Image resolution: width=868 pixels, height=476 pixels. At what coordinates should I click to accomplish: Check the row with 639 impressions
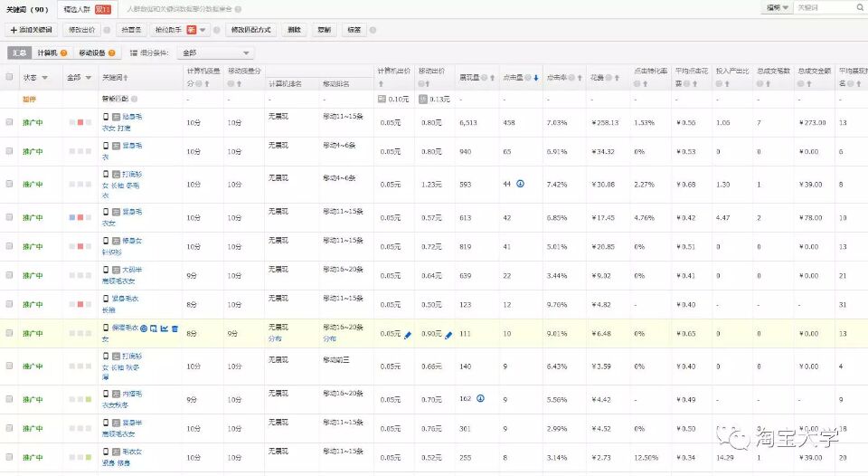click(9, 275)
